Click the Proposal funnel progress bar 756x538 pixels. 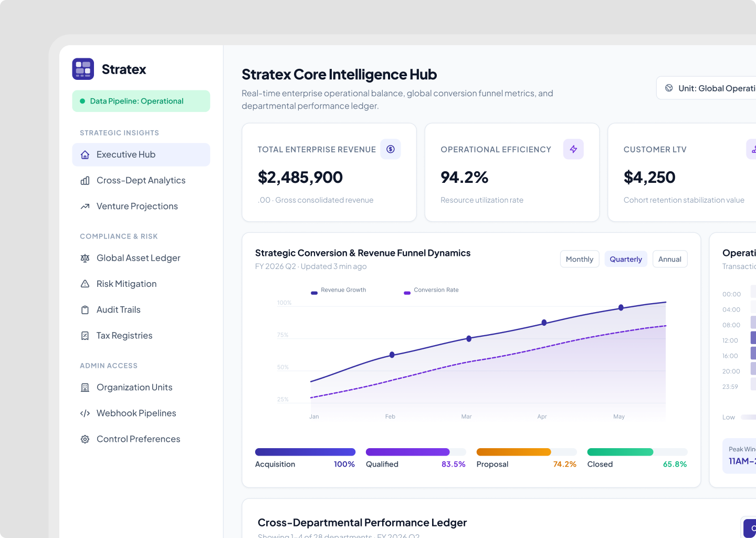(527, 452)
